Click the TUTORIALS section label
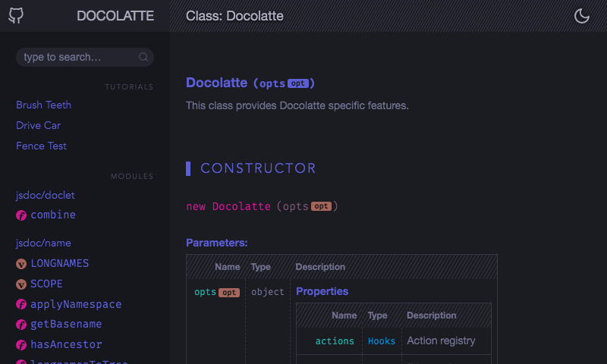 click(x=129, y=86)
